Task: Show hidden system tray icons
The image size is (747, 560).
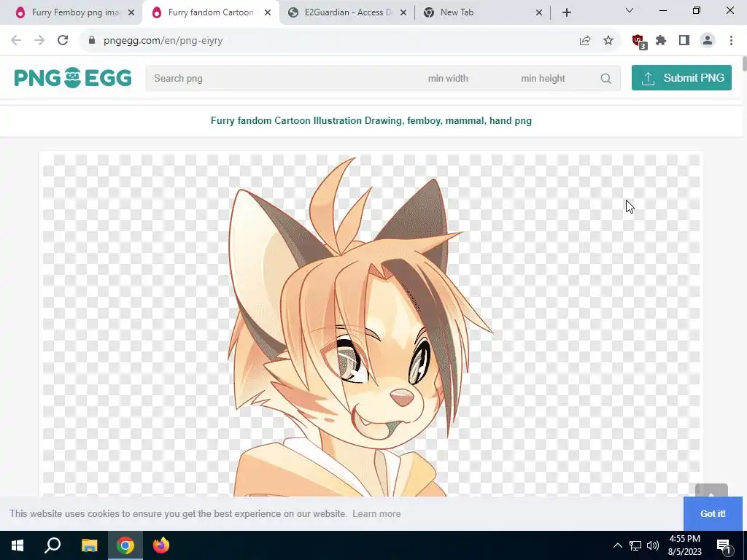Action: point(617,545)
